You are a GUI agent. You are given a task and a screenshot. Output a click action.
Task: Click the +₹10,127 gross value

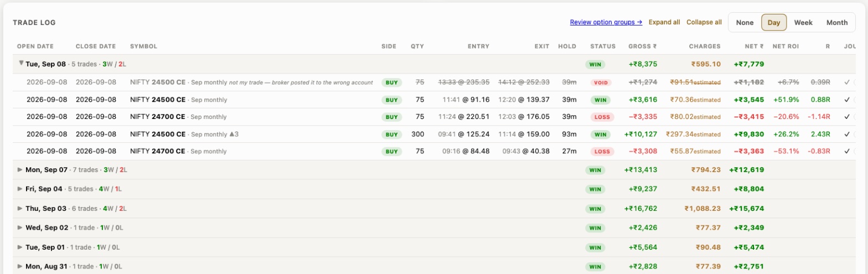(640, 134)
